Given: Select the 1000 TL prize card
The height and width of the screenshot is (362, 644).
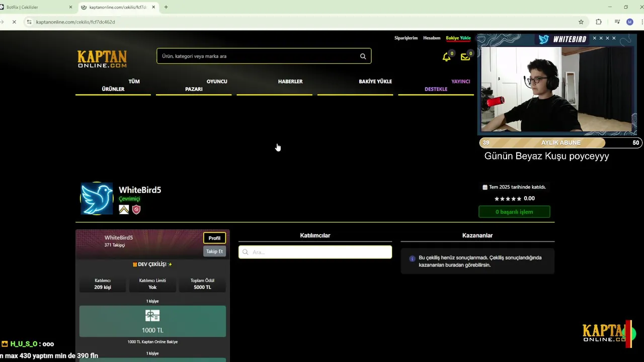Looking at the screenshot, I should (x=152, y=321).
